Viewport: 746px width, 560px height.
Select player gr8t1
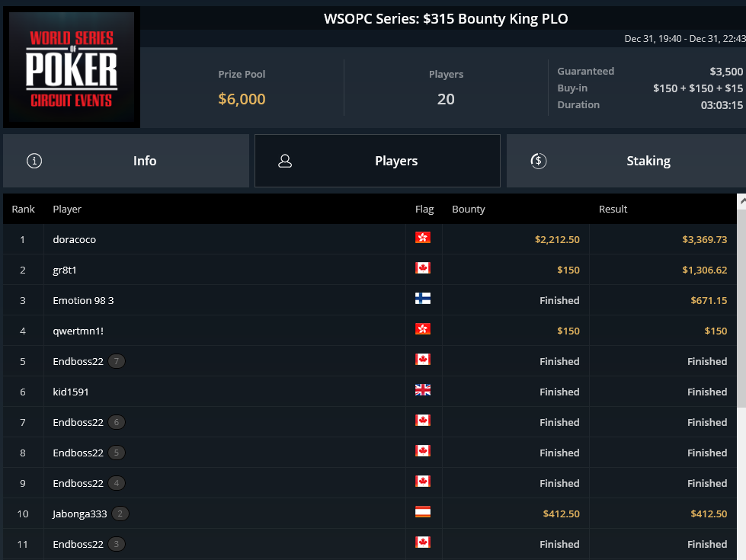click(x=65, y=270)
